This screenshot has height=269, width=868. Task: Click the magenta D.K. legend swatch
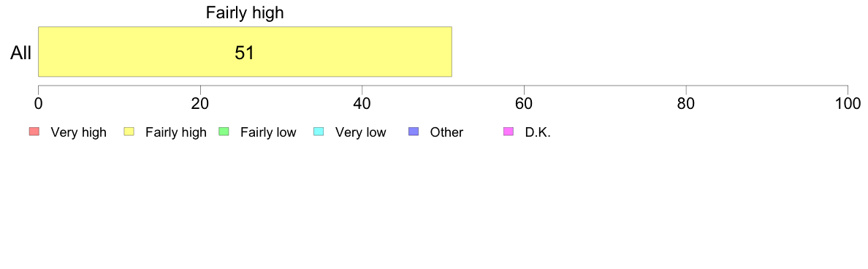(509, 132)
